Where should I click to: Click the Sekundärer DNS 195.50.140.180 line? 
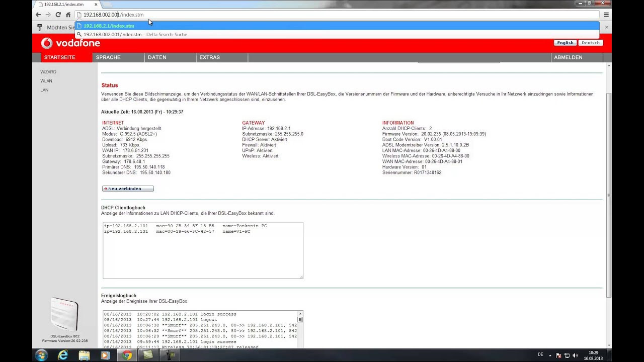tap(136, 172)
